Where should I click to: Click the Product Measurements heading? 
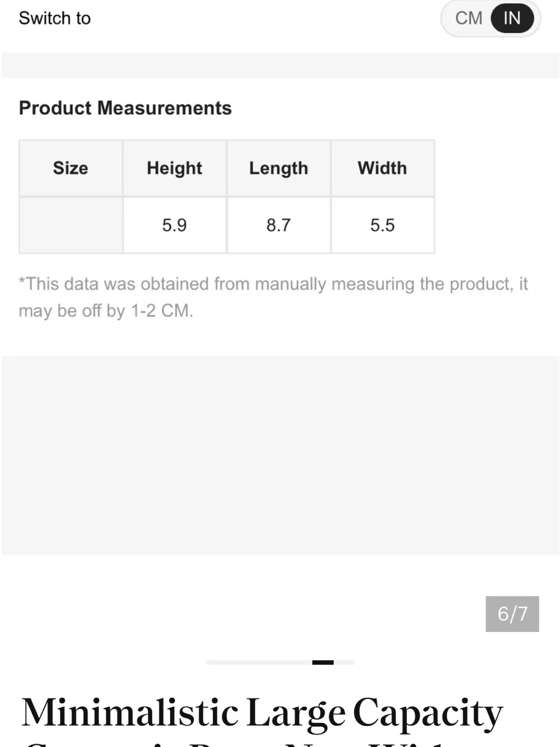(x=125, y=108)
